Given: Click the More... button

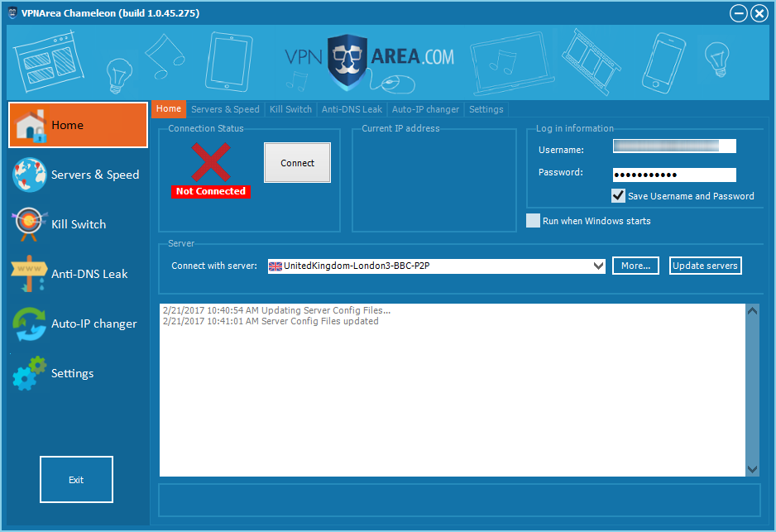Looking at the screenshot, I should coord(635,266).
